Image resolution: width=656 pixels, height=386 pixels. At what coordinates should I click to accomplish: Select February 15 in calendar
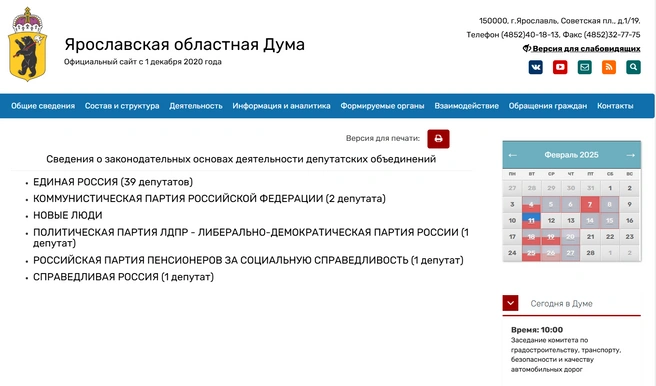pyautogui.click(x=610, y=221)
